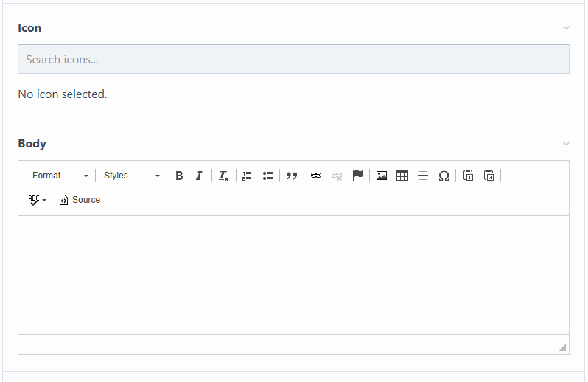Insert a bulleted list
The image size is (588, 382).
pos(267,176)
